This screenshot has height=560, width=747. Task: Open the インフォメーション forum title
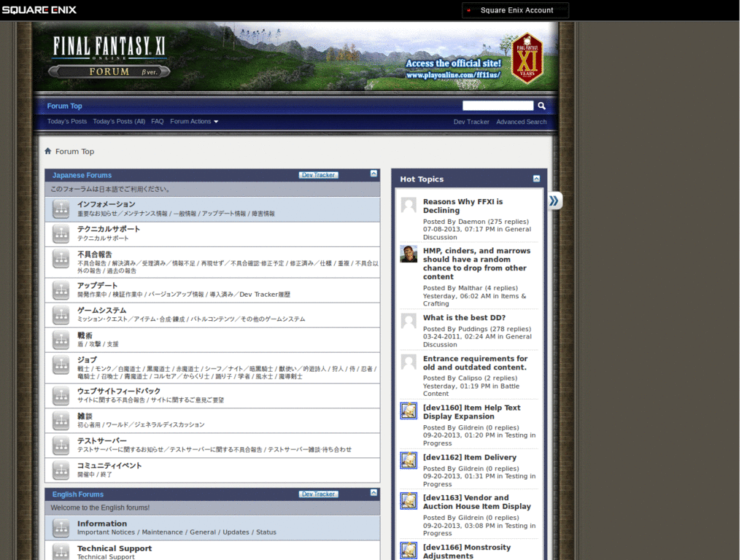(x=107, y=204)
